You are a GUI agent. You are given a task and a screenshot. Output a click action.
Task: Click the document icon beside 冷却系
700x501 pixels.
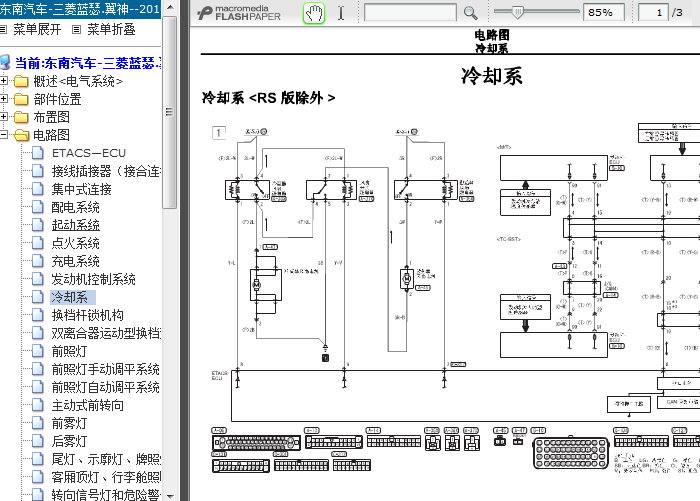coord(38,297)
